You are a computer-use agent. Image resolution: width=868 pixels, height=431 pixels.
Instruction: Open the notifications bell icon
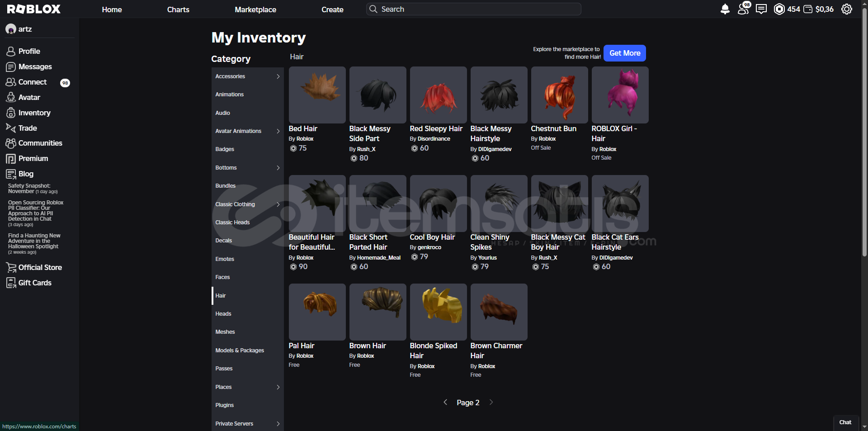tap(725, 9)
